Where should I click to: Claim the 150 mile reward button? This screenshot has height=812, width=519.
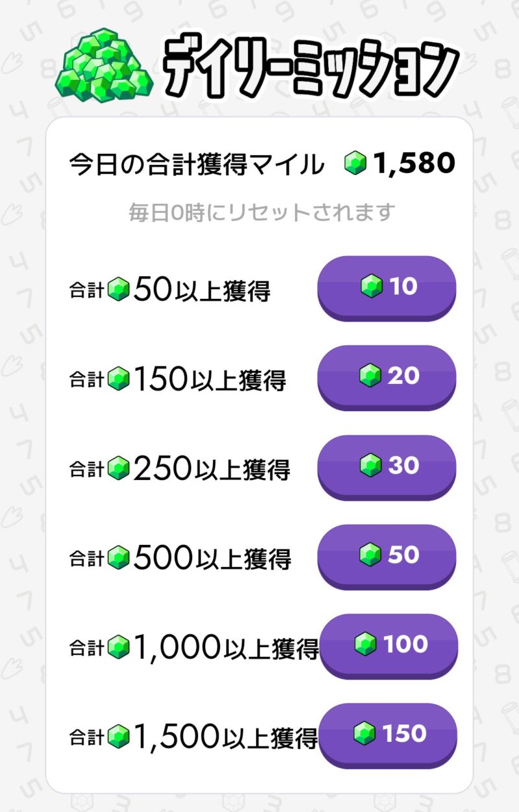[x=389, y=734]
